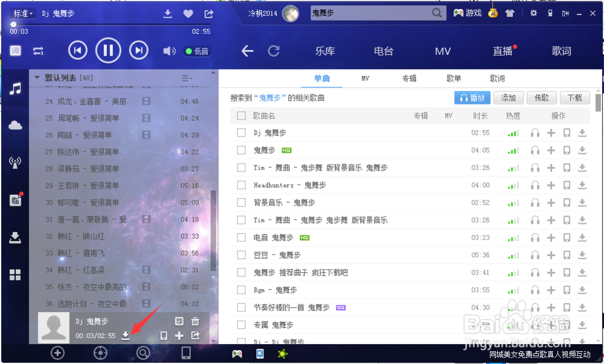This screenshot has height=364, width=604.
Task: Create new playlist with bottom plus icon
Action: pos(57,353)
